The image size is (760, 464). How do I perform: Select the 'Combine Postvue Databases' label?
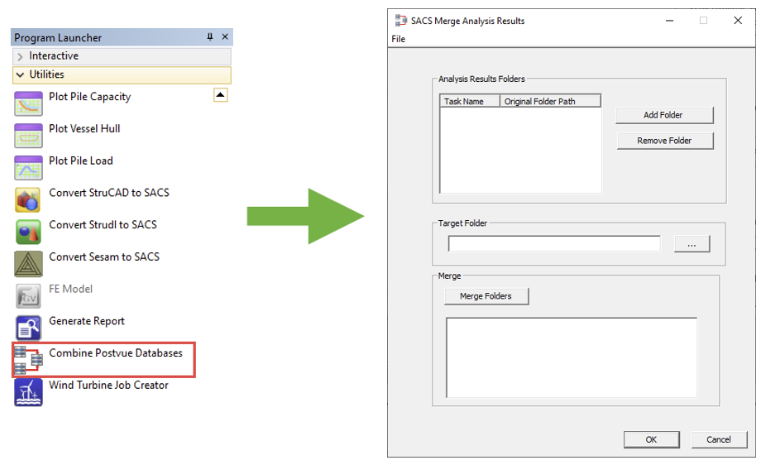click(x=116, y=353)
